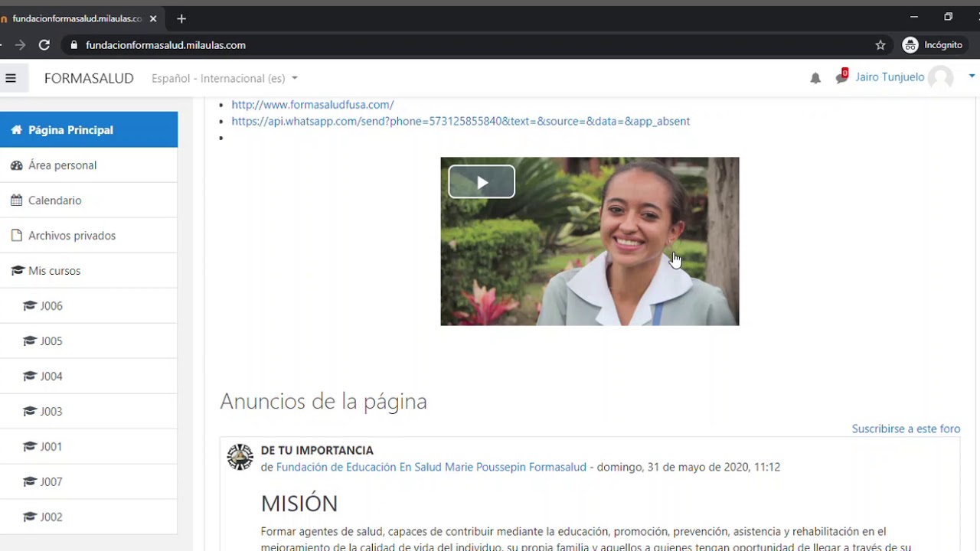
Task: Go to Página Principal in sidebar
Action: point(89,129)
